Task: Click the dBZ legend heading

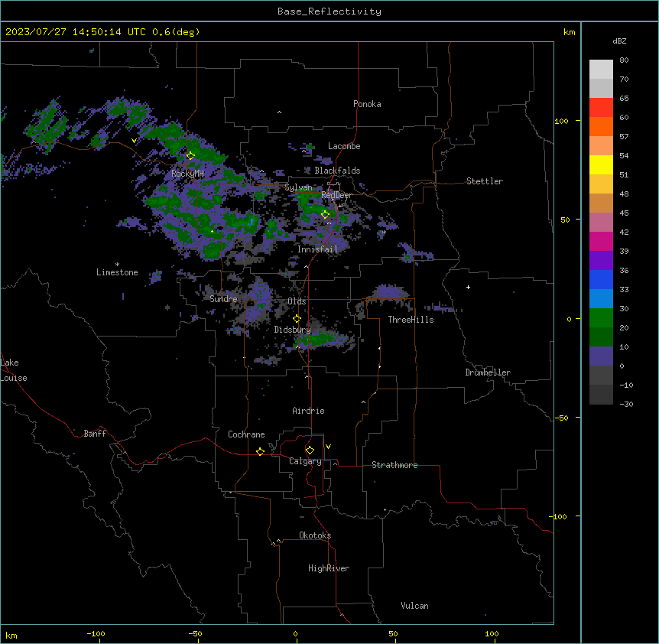Action: point(619,41)
